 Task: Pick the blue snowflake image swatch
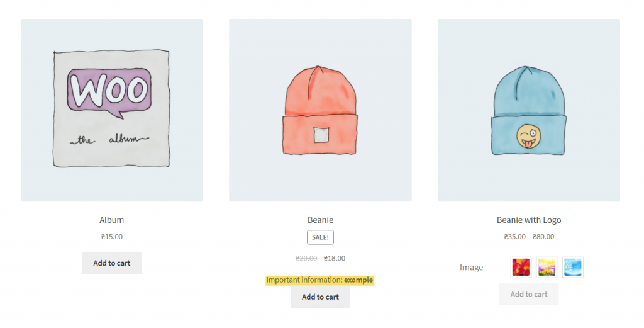tap(572, 267)
